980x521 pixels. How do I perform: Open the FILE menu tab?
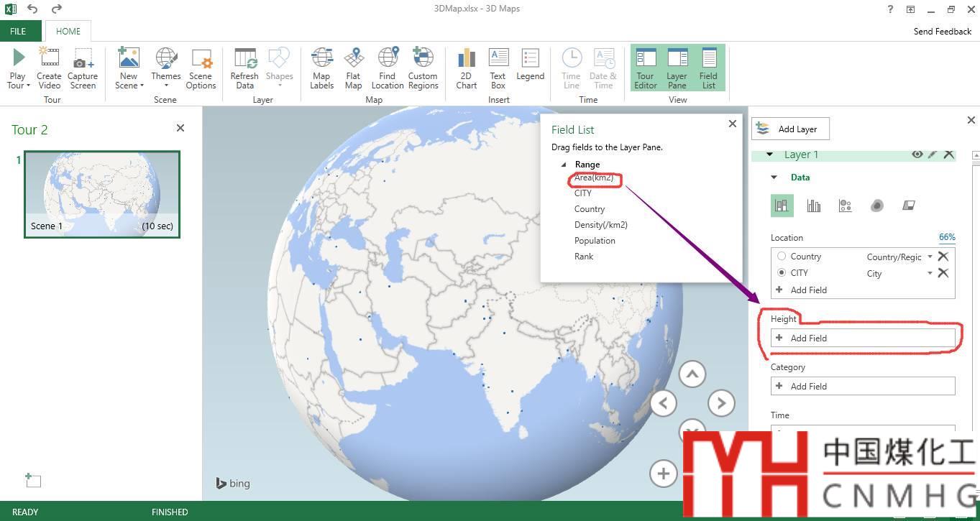[18, 32]
